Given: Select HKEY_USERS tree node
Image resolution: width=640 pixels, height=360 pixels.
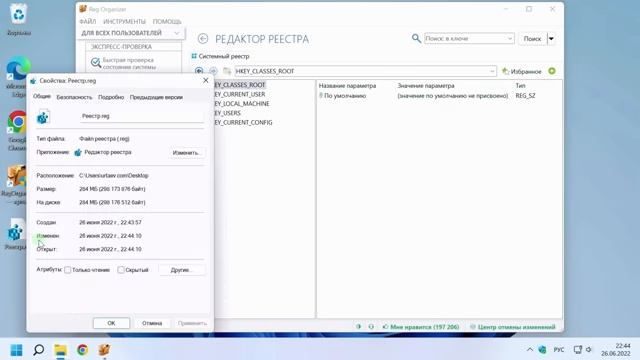Looking at the screenshot, I should 227,113.
